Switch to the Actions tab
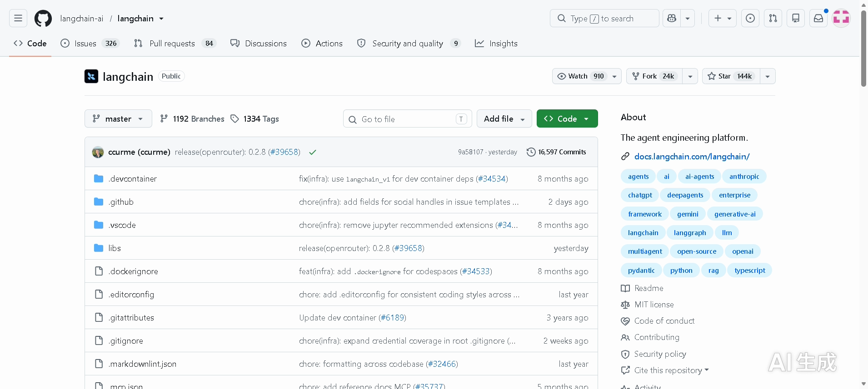This screenshot has height=389, width=868. click(322, 44)
